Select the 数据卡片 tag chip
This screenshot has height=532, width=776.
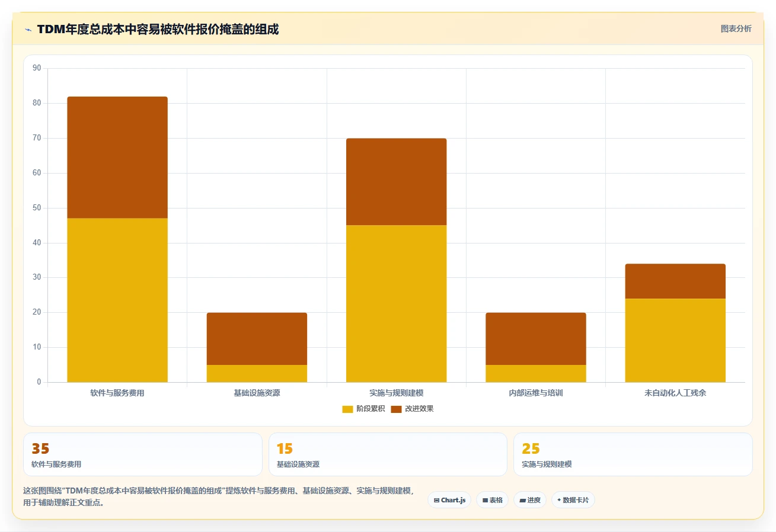click(x=573, y=500)
